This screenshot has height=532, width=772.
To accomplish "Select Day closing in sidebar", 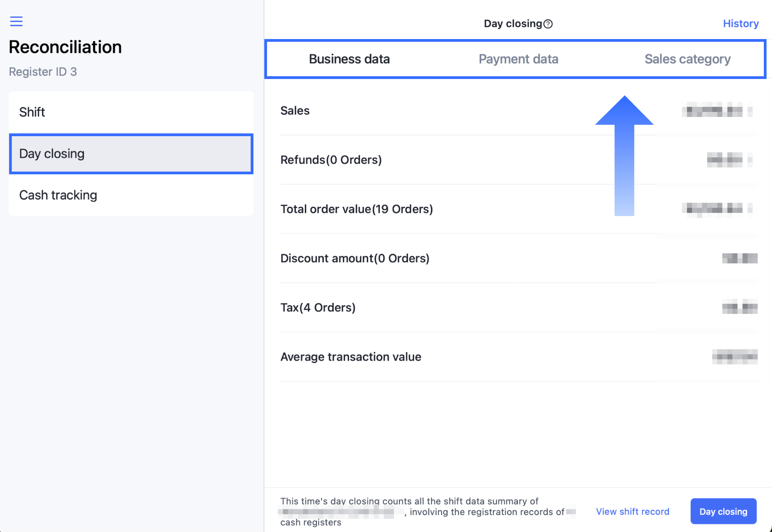I will 131,154.
